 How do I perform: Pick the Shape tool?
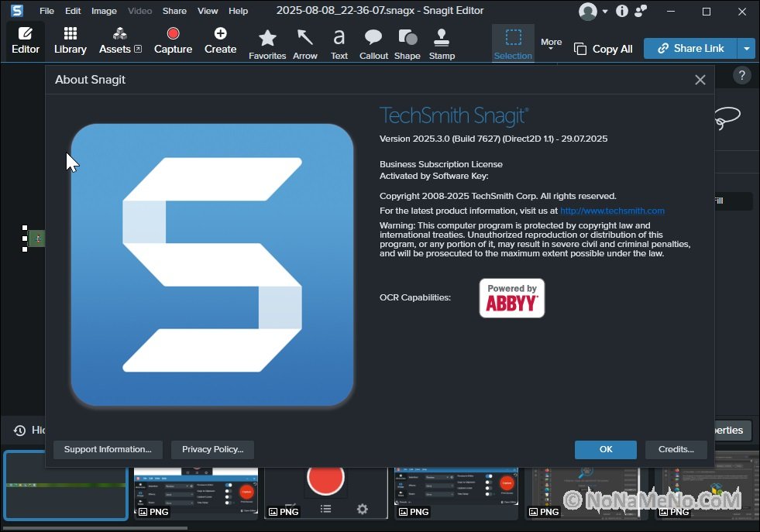tap(407, 43)
